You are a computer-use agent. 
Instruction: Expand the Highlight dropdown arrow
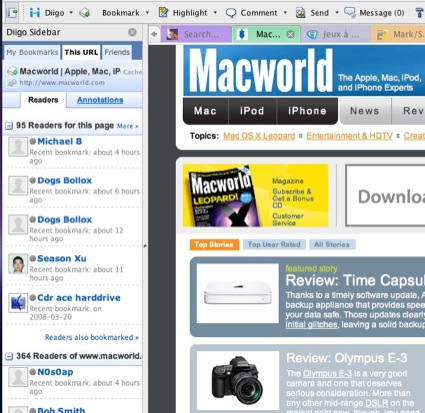click(215, 13)
